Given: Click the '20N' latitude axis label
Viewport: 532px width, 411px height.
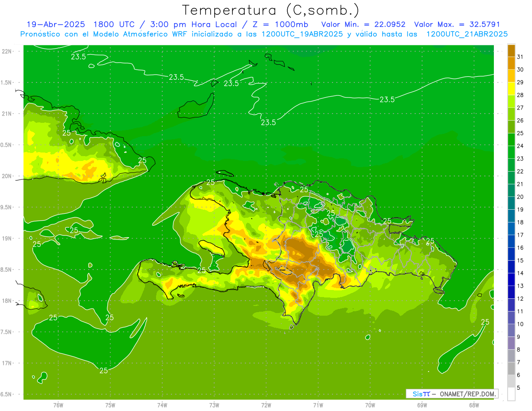Looking at the screenshot, I should 6,176.
